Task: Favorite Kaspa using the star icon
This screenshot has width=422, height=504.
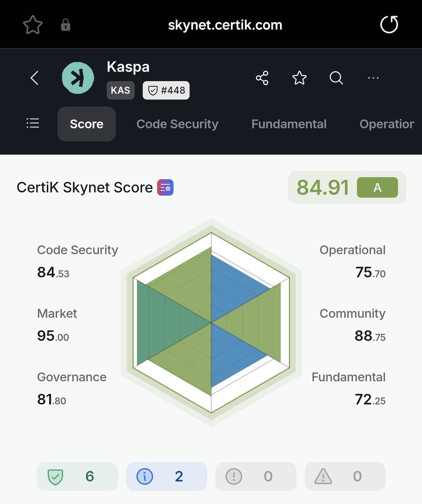Action: tap(299, 78)
